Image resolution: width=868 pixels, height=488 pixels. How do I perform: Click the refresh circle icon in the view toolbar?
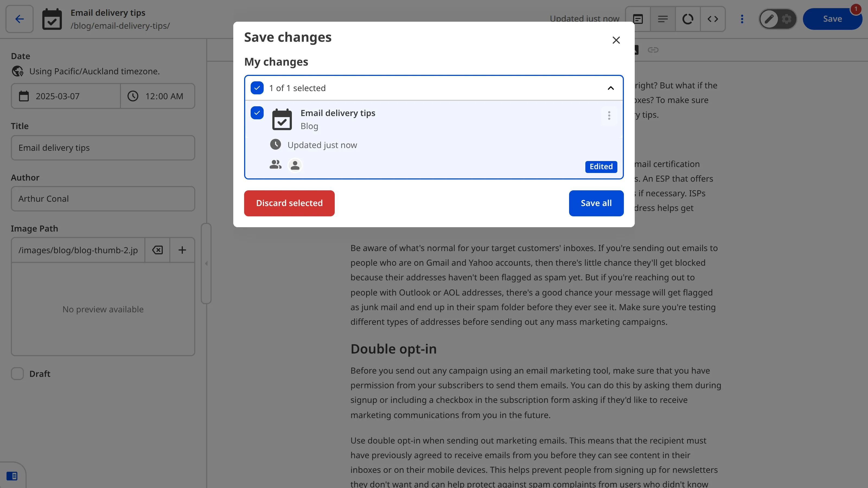pos(688,19)
